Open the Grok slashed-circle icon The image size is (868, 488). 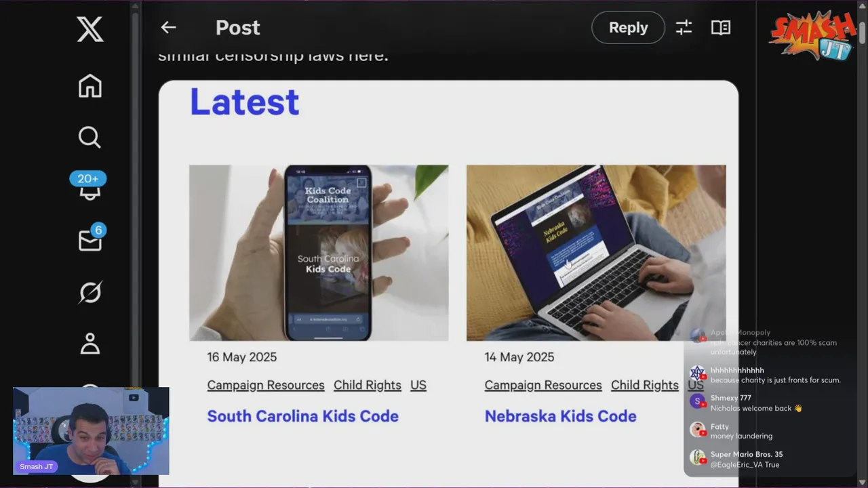(90, 293)
